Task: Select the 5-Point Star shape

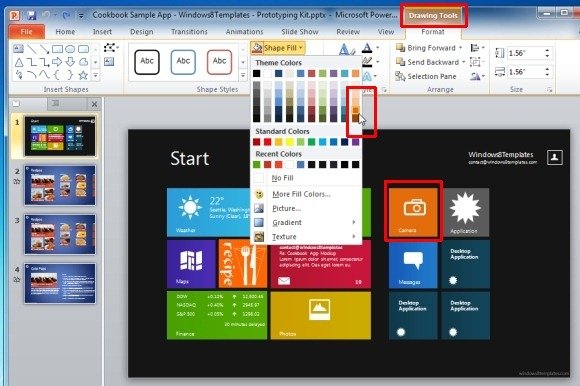Action: tap(83, 75)
